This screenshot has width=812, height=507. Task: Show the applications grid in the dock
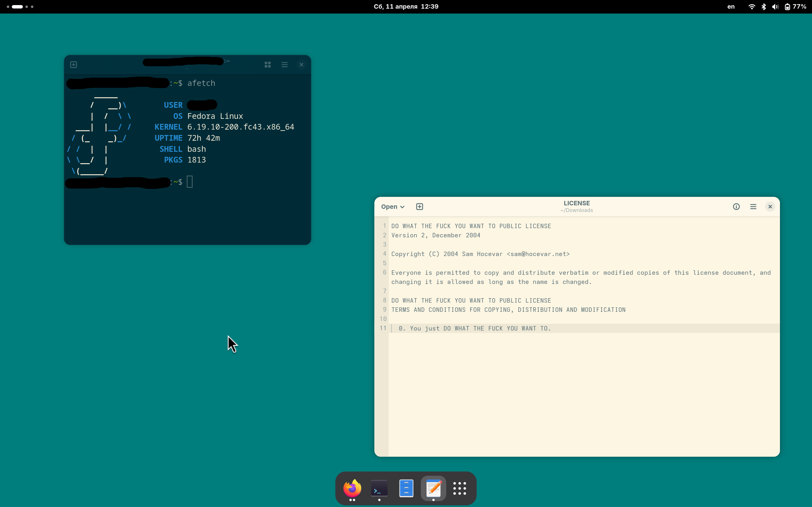tap(460, 488)
